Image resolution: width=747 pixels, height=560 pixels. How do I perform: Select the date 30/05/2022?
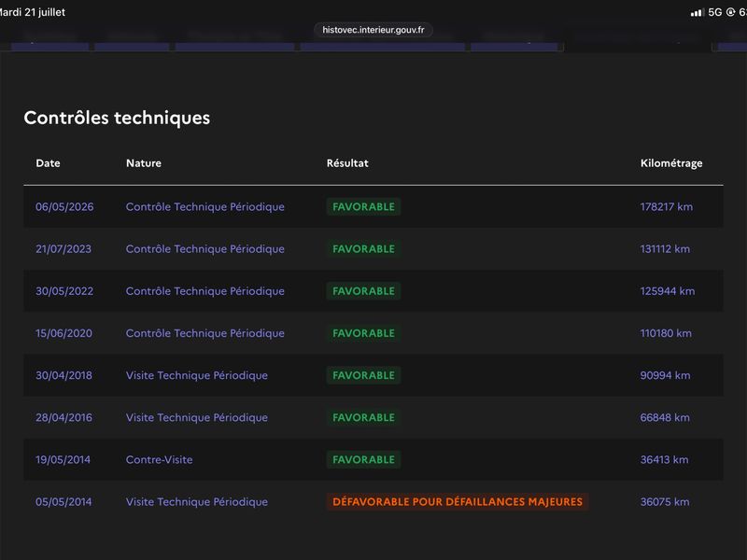(x=64, y=291)
